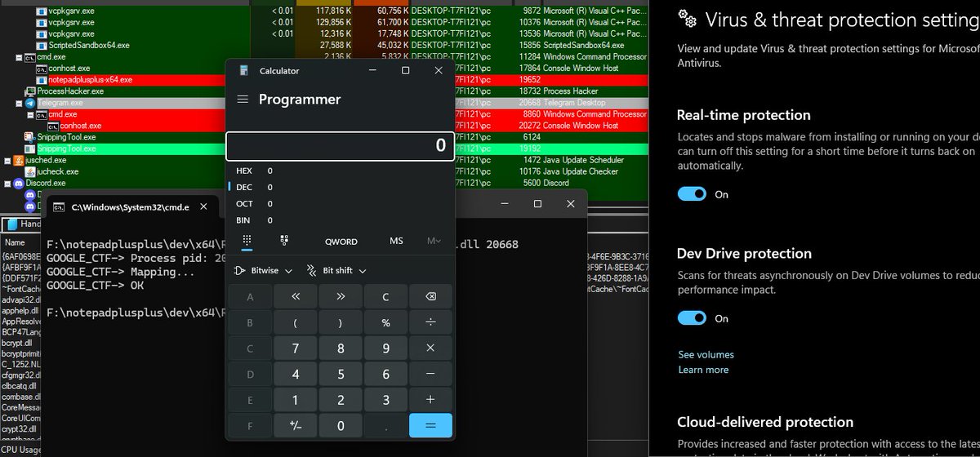The height and width of the screenshot is (457, 980).
Task: Click the settings gears icon beside Virus & threat heading
Action: point(688,20)
